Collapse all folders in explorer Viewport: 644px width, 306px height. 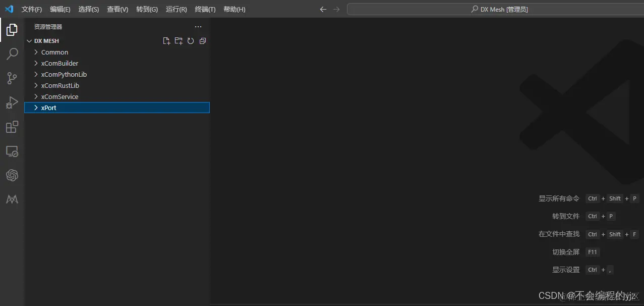click(x=203, y=41)
